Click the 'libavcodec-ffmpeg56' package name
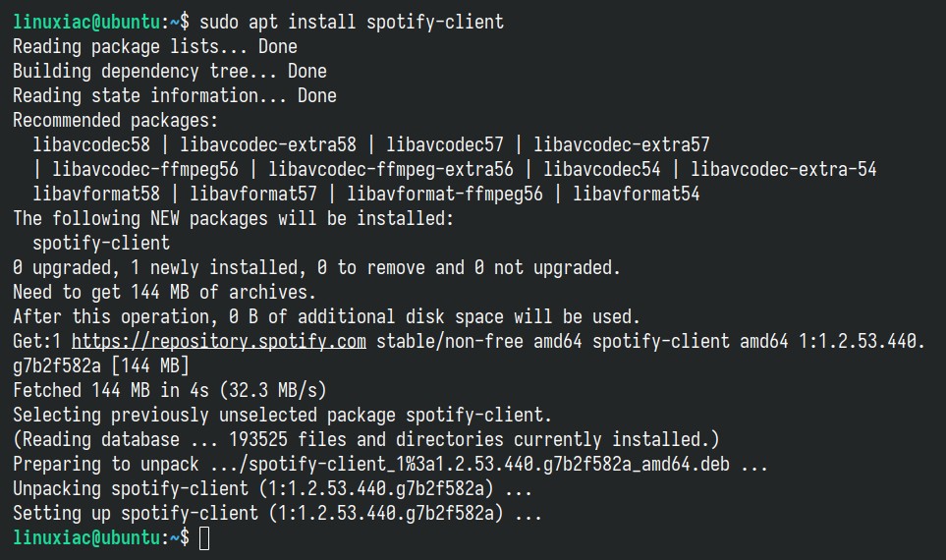Screen dimensions: 946x560 pyautogui.click(x=144, y=170)
